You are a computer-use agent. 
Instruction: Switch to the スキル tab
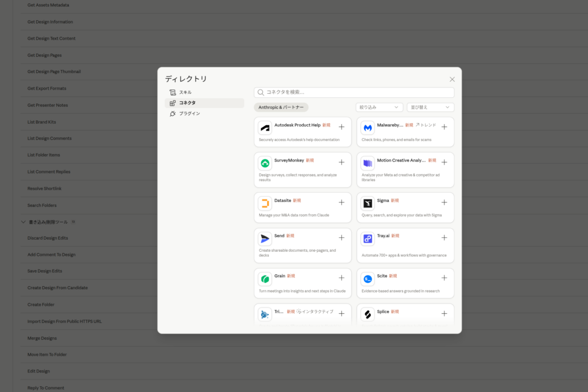[204, 93]
